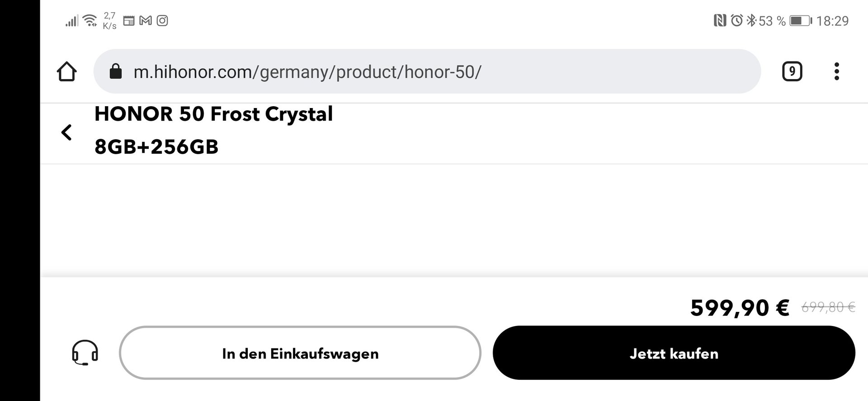Open customer support headset icon
Screen dimensions: 868x401
tap(85, 353)
